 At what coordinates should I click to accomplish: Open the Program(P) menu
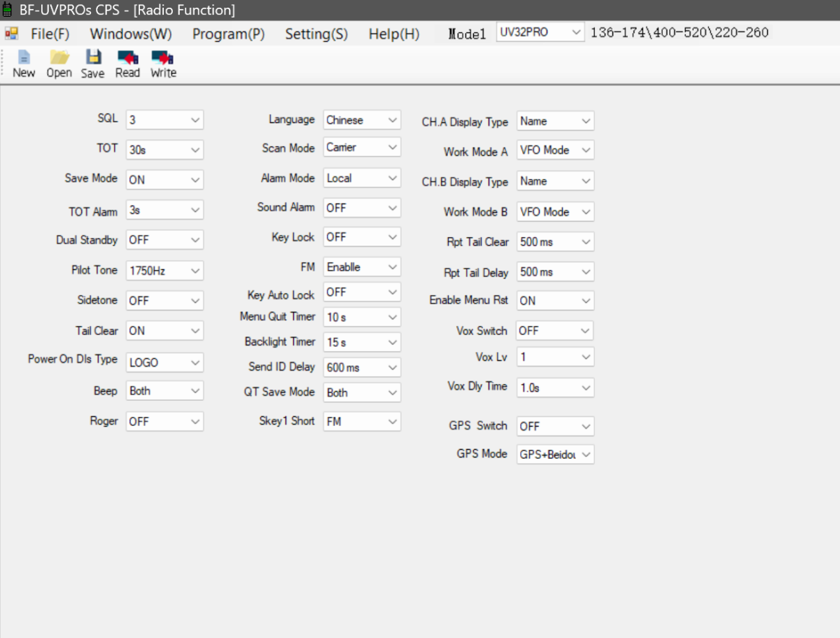tap(228, 34)
